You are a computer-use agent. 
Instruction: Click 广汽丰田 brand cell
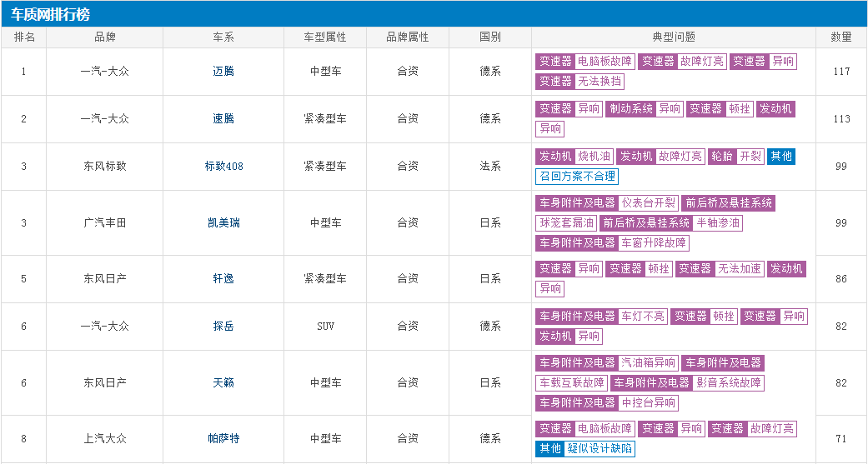[104, 223]
